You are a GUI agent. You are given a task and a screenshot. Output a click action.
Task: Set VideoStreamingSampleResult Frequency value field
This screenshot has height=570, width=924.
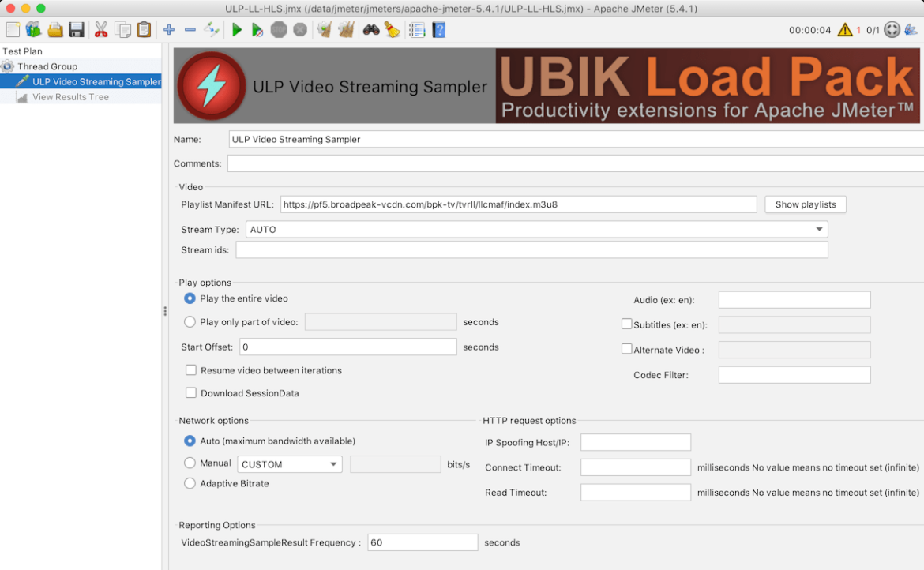423,542
